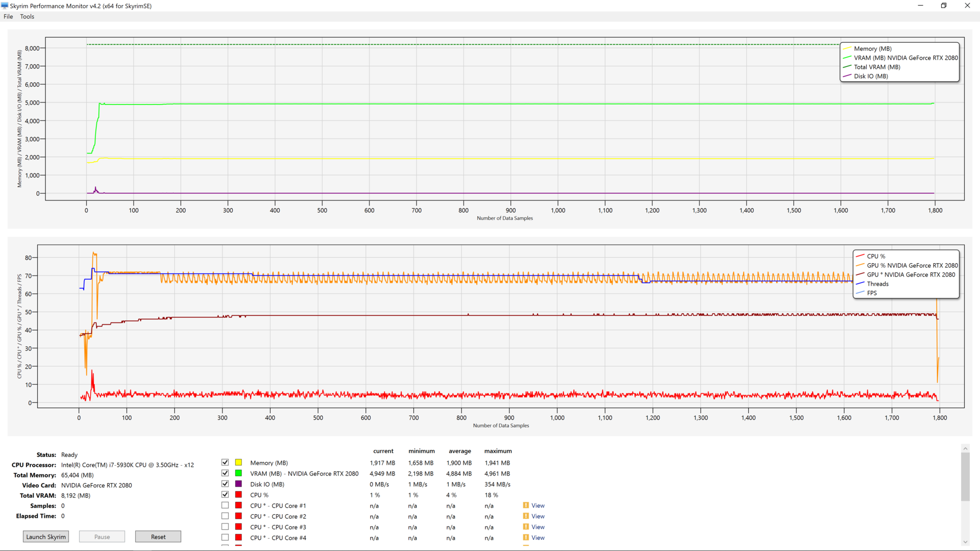The width and height of the screenshot is (980, 551).
Task: Open the Tools menu
Action: 27,16
